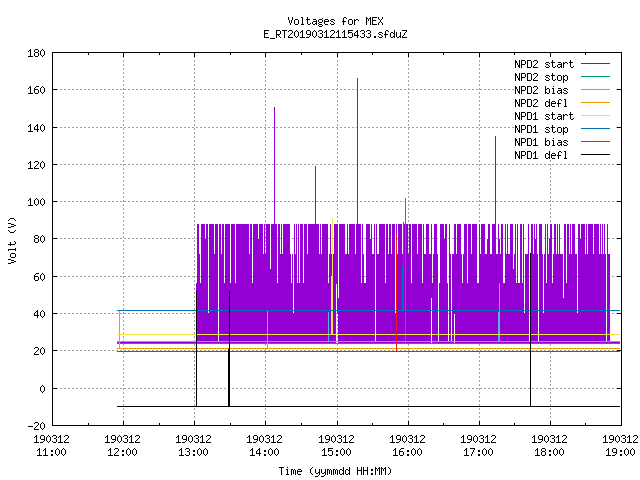Click the 19:00 x-axis time label
The width and height of the screenshot is (640, 480).
click(x=620, y=452)
